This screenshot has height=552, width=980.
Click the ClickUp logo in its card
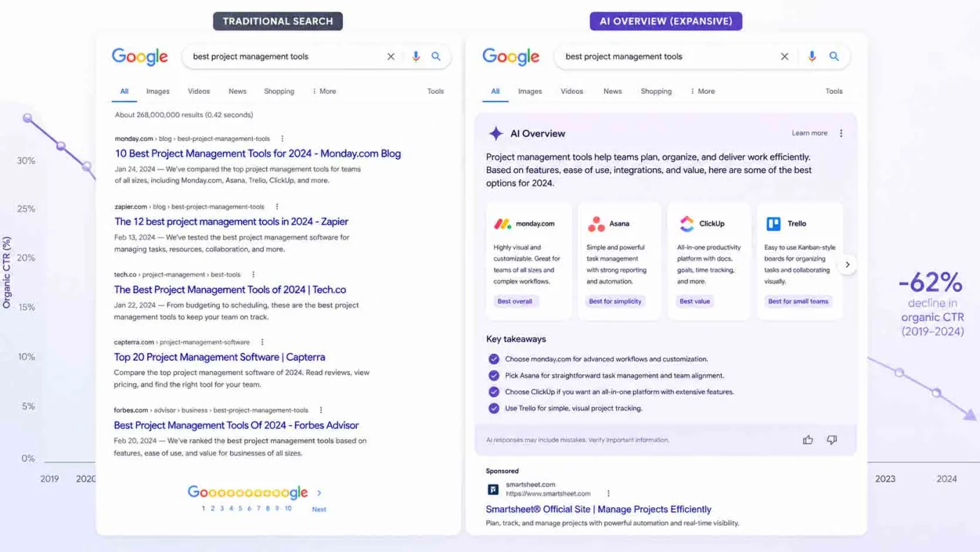[687, 224]
